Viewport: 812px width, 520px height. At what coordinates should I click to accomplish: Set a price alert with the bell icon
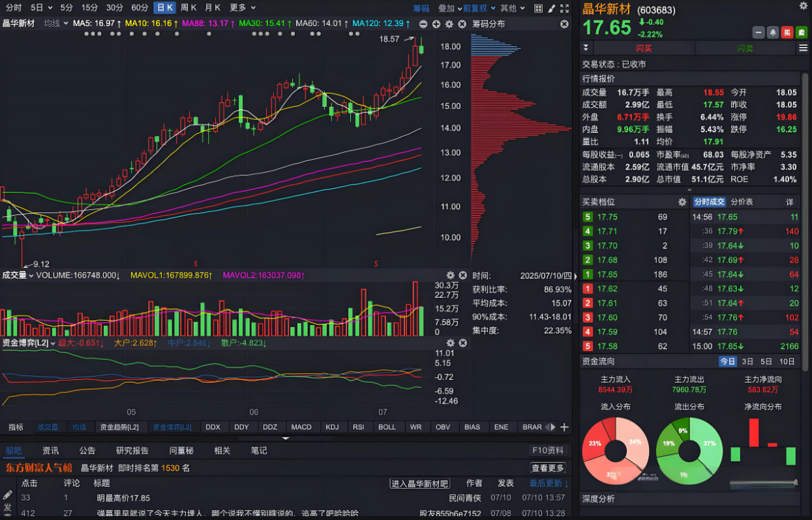coord(773,32)
